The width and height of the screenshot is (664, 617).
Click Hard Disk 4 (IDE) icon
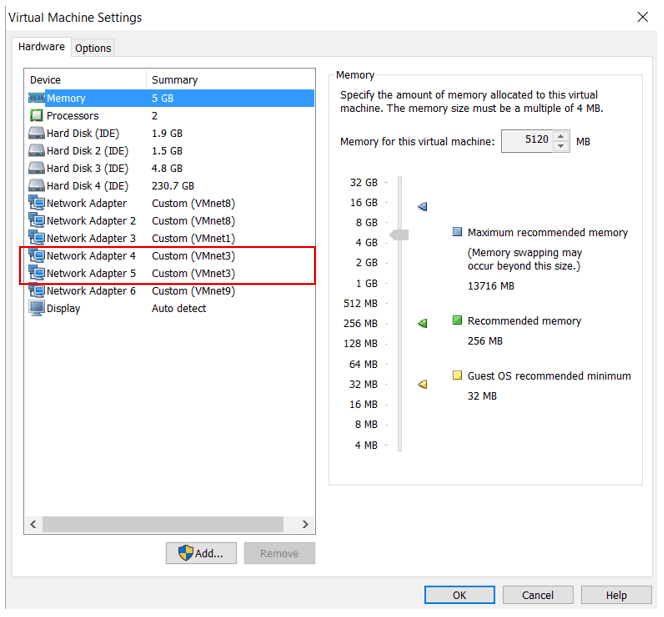tap(36, 186)
